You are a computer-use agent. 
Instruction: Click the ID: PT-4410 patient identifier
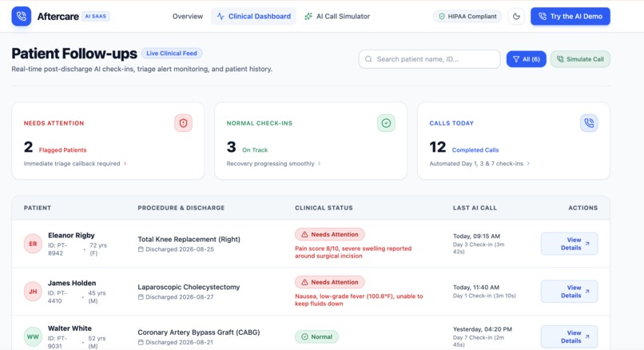tap(58, 297)
